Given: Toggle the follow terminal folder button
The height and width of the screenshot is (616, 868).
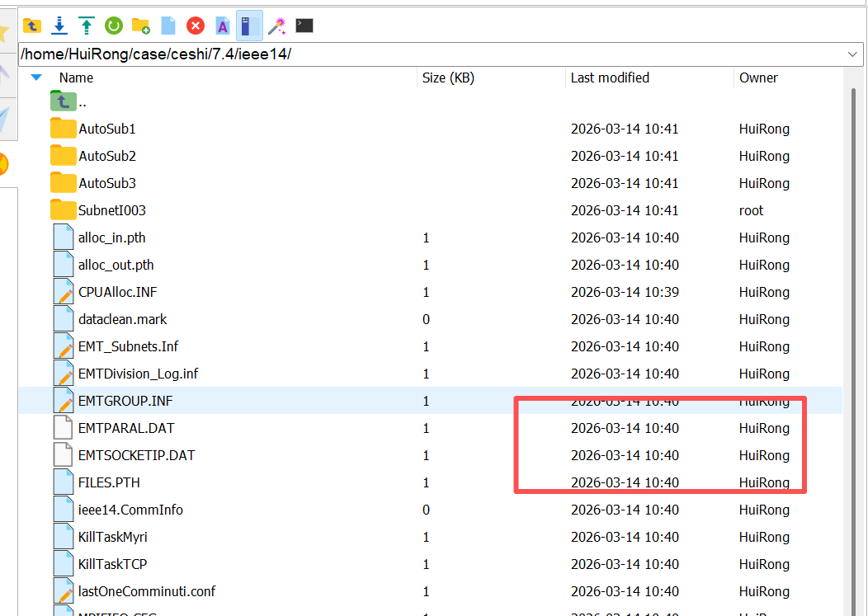Looking at the screenshot, I should [x=249, y=26].
